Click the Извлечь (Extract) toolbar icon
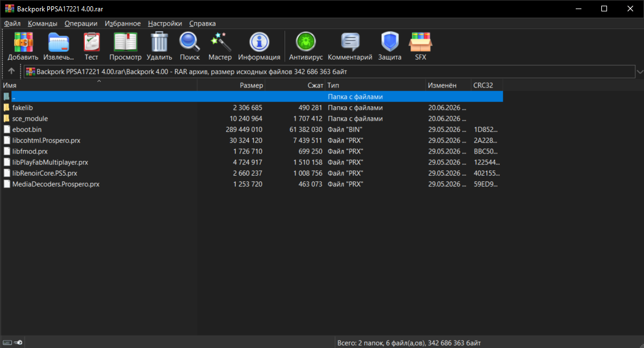644x348 pixels. tap(59, 42)
